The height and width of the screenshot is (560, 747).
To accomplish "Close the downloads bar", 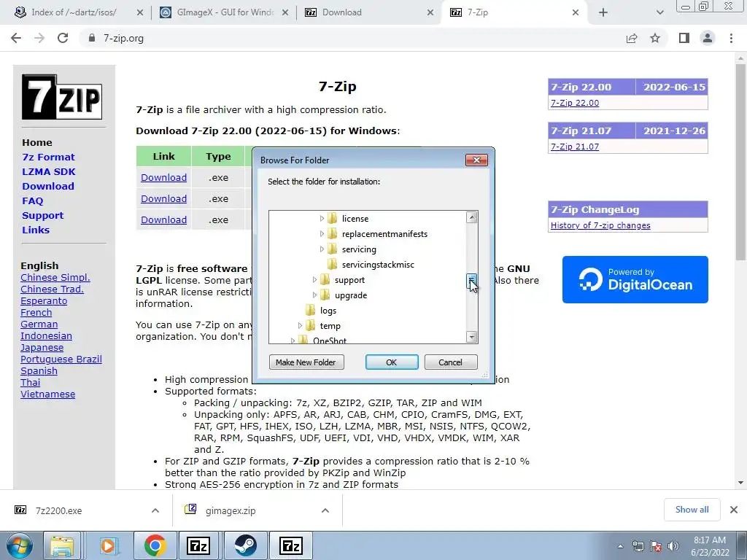I will tap(734, 510).
